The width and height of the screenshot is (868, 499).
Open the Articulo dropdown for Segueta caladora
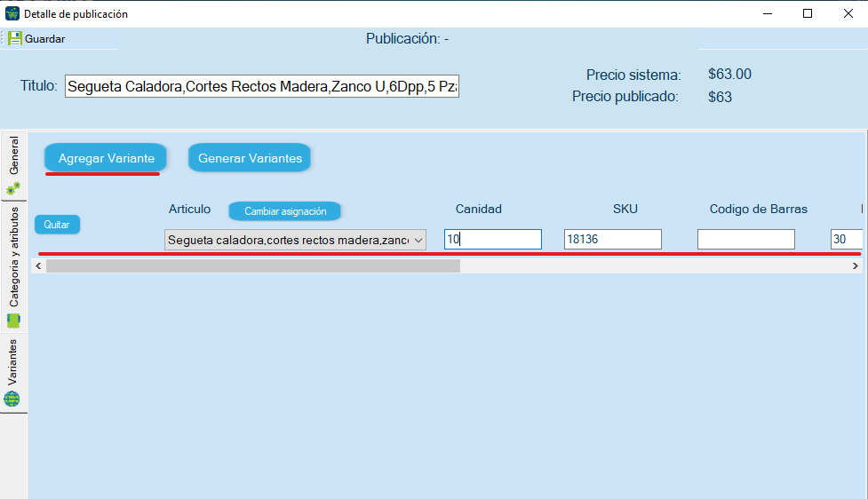295,240
